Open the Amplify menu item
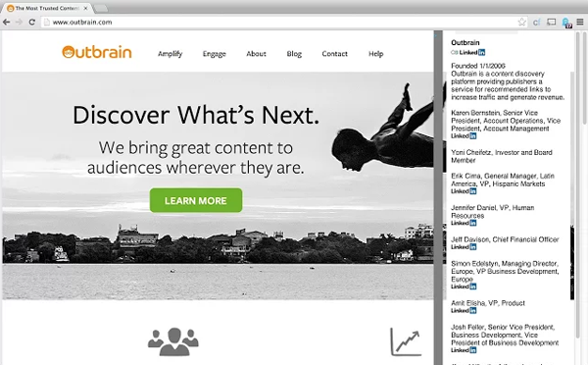The width and height of the screenshot is (588, 365). (x=170, y=54)
